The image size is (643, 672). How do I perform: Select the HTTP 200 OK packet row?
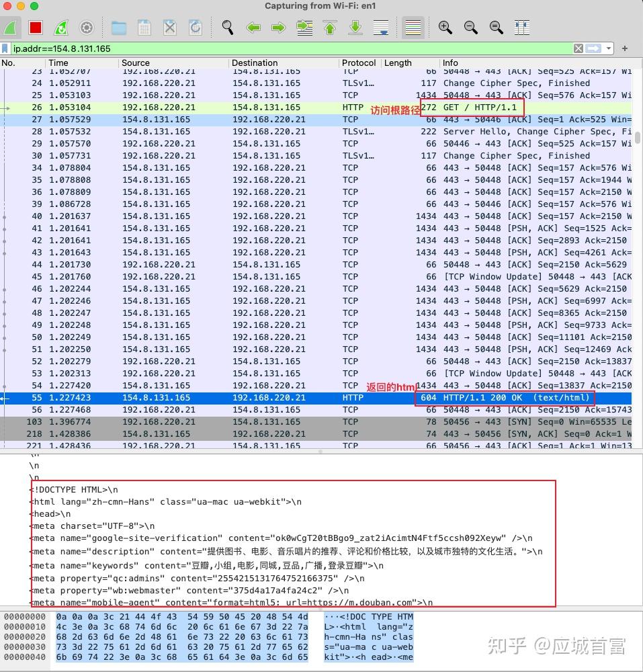269,397
